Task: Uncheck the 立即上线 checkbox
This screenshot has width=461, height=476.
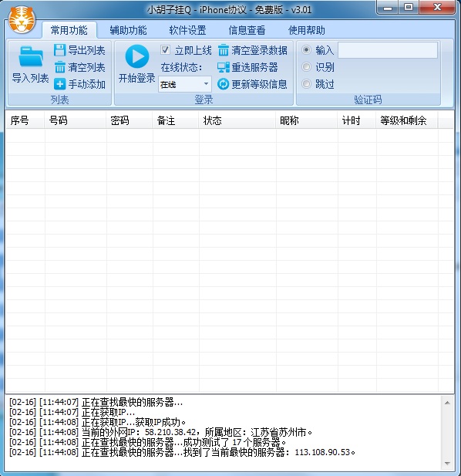Action: (165, 50)
